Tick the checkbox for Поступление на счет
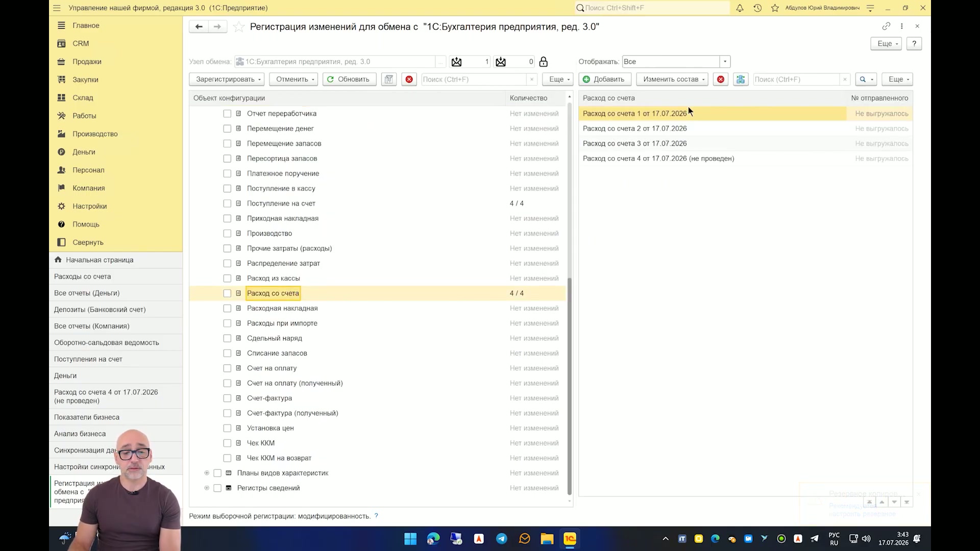The height and width of the screenshot is (551, 980). point(227,204)
